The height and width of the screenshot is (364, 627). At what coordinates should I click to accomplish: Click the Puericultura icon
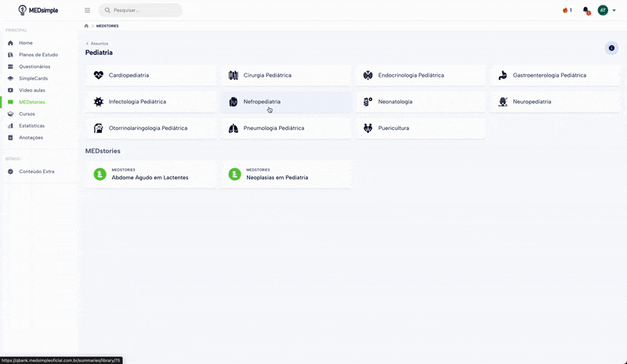[368, 128]
